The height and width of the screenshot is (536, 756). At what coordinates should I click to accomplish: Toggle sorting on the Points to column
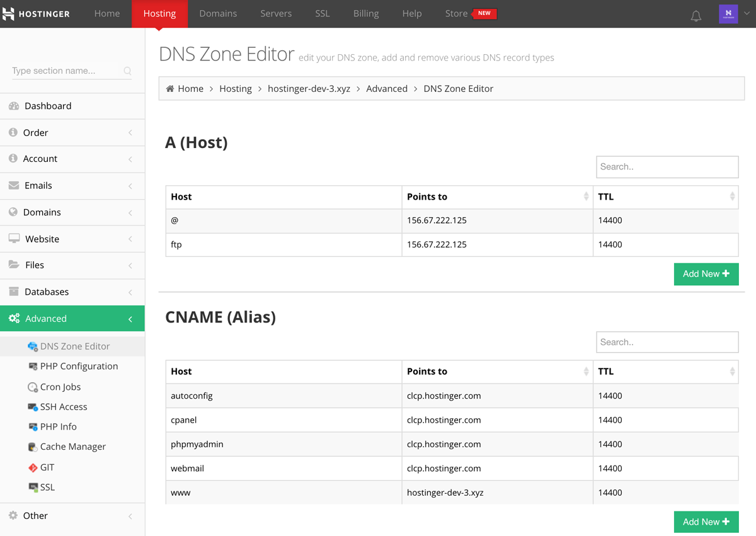[x=586, y=197]
